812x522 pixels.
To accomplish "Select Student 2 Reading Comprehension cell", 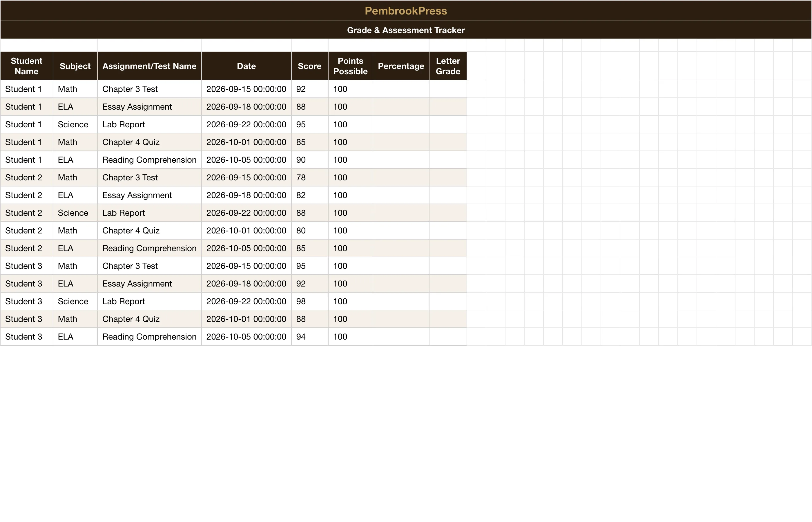I will tap(149, 248).
